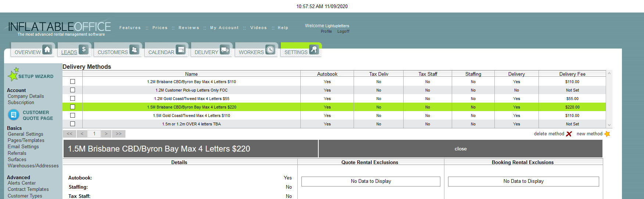Click the Overview house icon
Screen dimensions: 644x199
47,50
